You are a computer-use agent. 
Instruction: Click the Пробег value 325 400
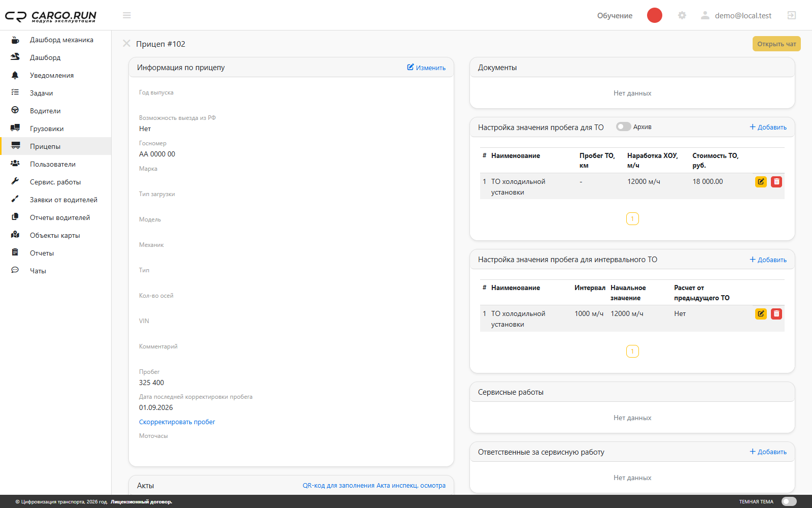coord(152,383)
